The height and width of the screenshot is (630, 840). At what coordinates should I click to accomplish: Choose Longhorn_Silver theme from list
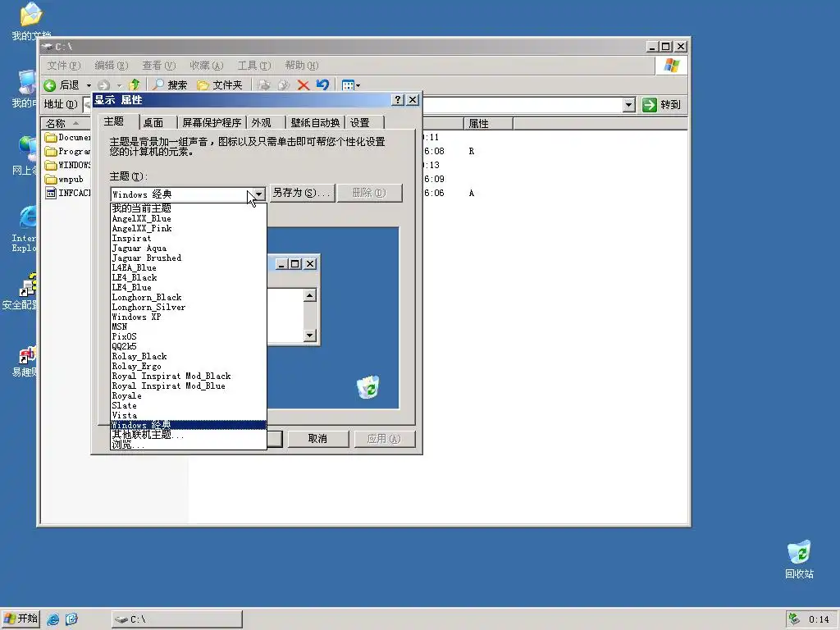point(188,307)
